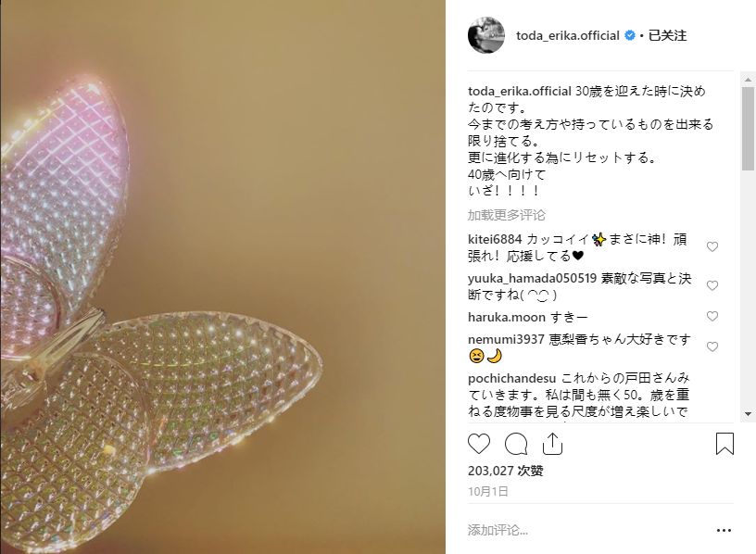Viewport: 756px width, 554px height.
Task: Like kitei6884's comment
Action: [x=712, y=246]
